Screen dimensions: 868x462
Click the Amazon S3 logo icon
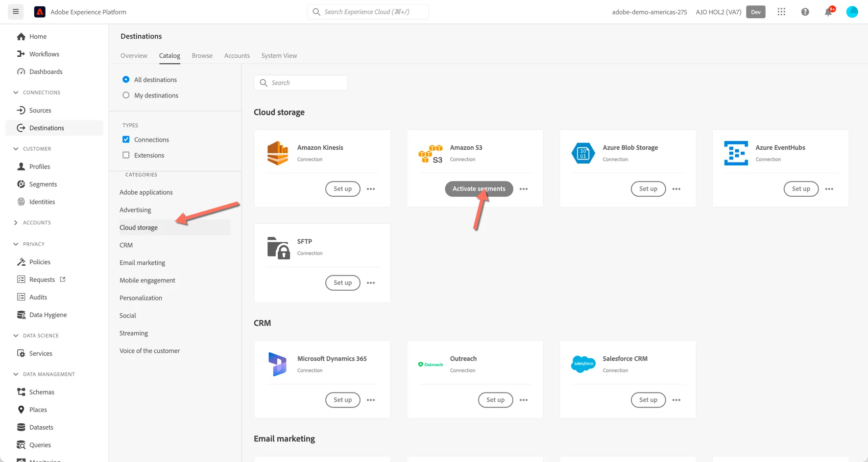pos(431,154)
